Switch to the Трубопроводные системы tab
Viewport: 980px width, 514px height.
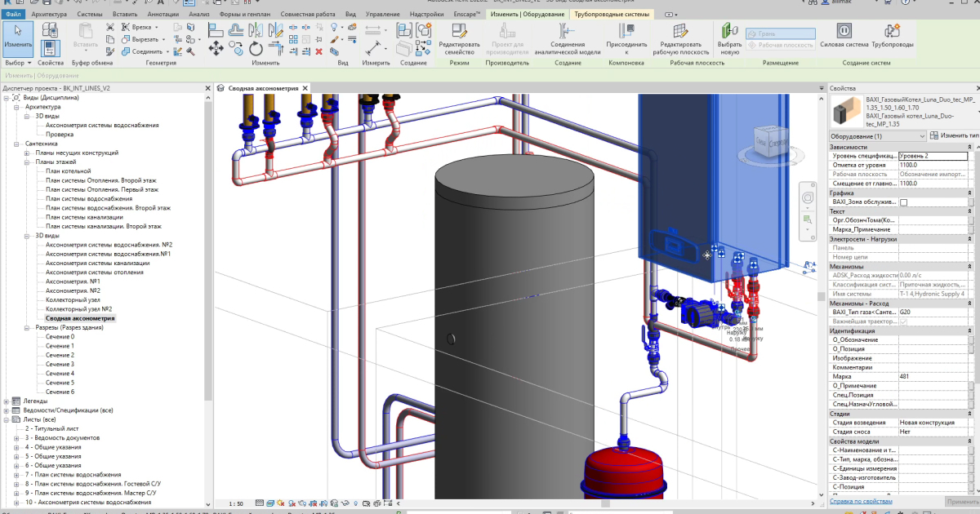pyautogui.click(x=612, y=15)
